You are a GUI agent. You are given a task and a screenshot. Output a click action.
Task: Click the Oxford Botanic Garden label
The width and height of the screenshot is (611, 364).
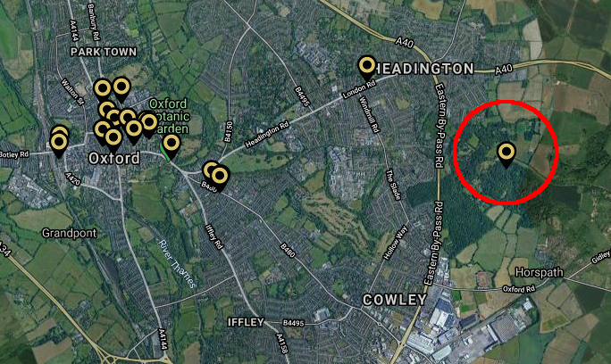(169, 116)
